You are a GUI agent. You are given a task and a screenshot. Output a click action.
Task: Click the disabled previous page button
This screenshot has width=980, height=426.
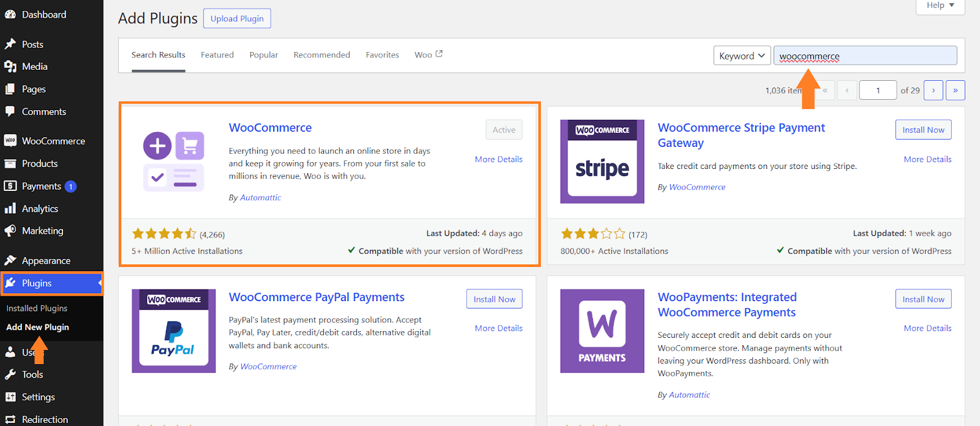pyautogui.click(x=847, y=91)
